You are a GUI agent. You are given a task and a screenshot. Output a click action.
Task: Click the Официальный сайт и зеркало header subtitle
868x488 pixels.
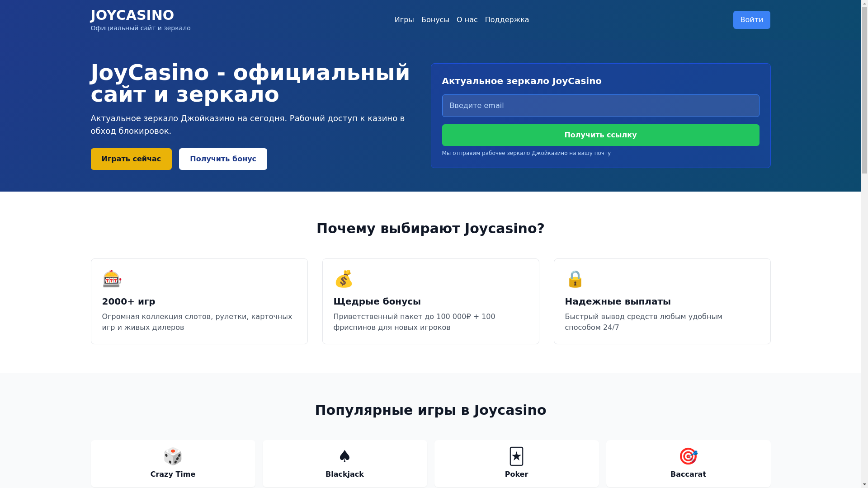tap(141, 28)
